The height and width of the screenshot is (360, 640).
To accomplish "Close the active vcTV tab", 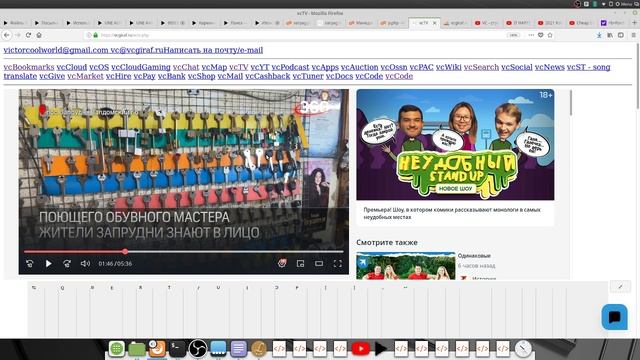I will tap(435, 23).
